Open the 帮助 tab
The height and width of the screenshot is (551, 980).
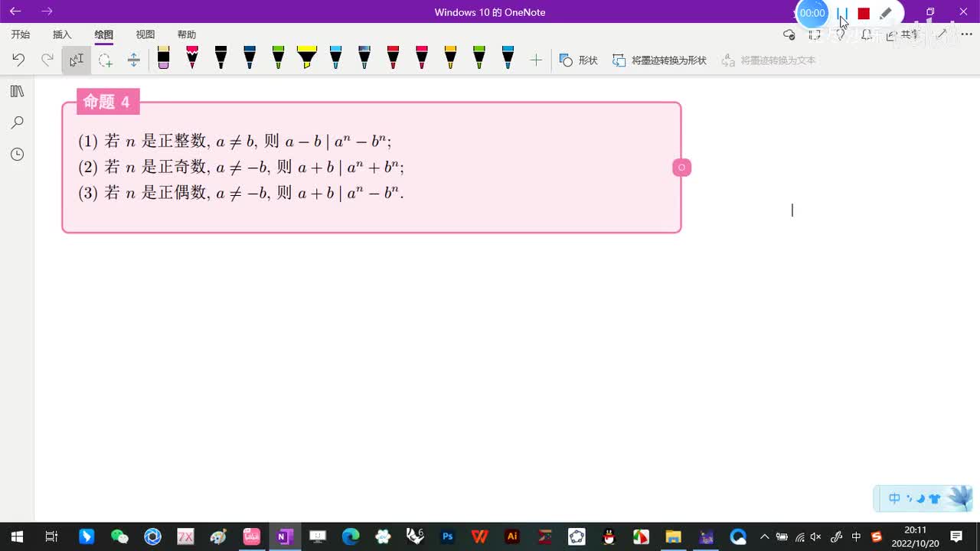(187, 34)
